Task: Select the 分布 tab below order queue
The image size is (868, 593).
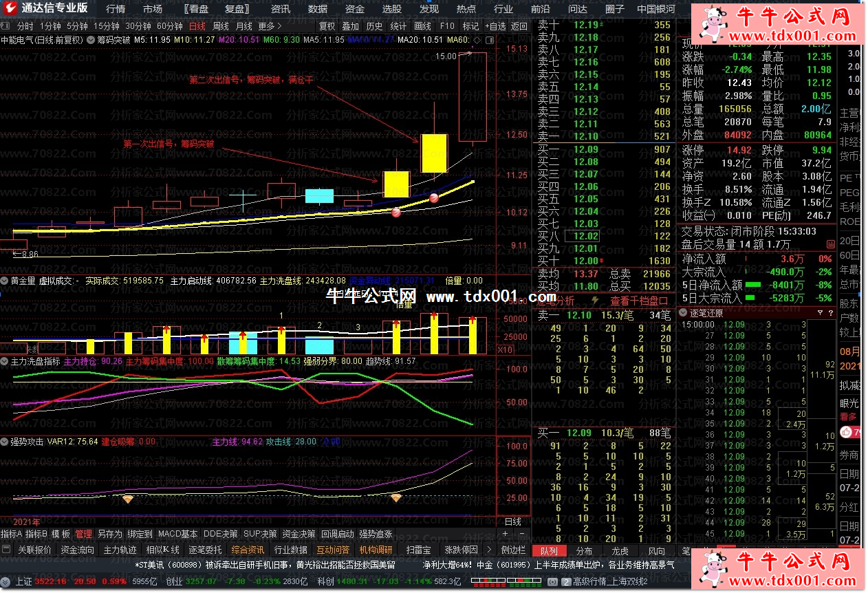Action: point(585,550)
